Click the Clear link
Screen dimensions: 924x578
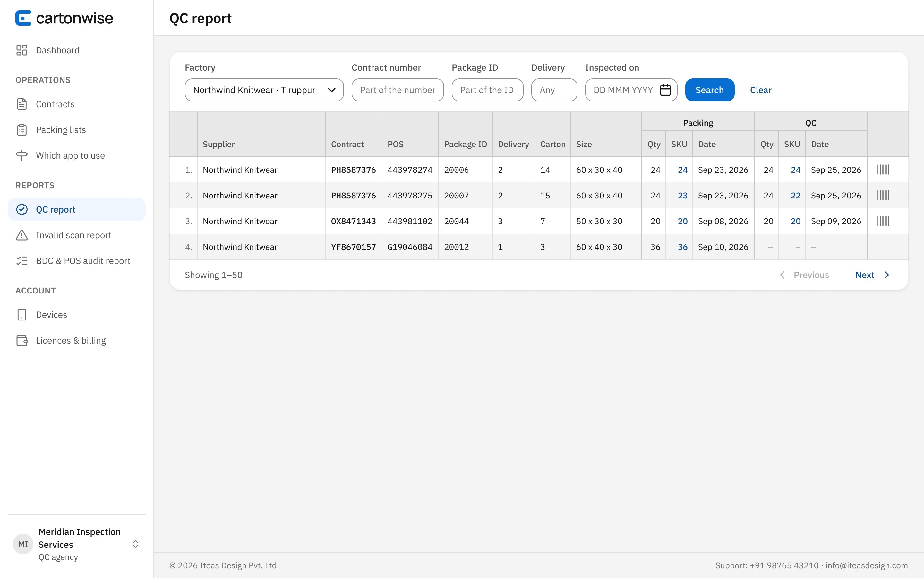point(761,90)
